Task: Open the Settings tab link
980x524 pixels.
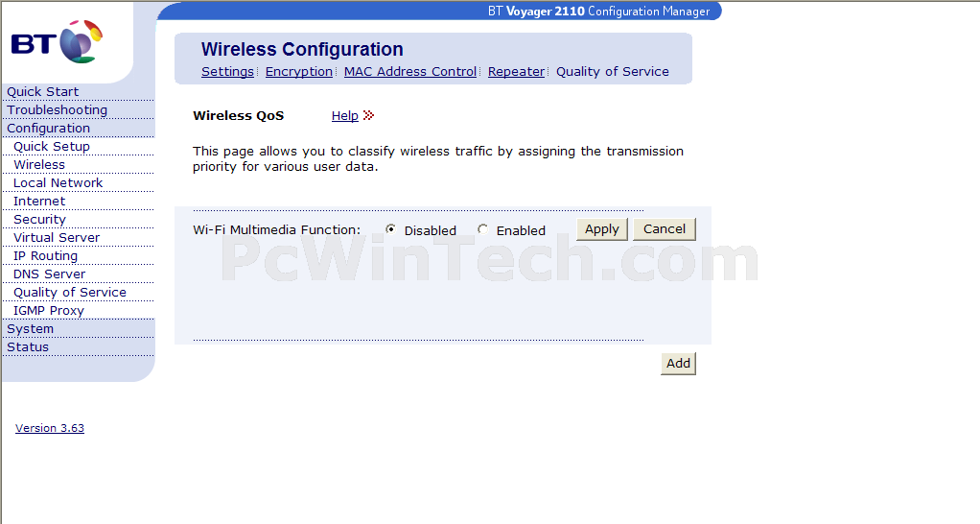Action: click(x=227, y=71)
